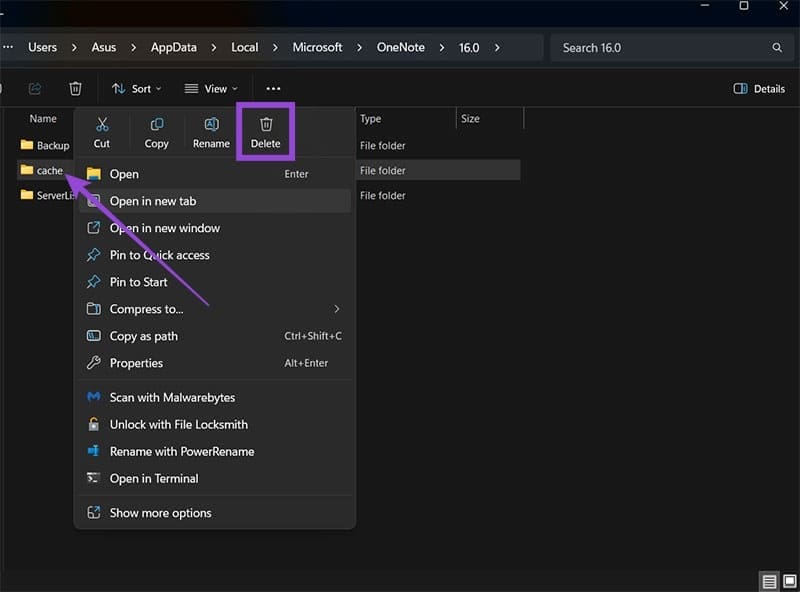
Task: Open the View dropdown
Action: [x=211, y=88]
